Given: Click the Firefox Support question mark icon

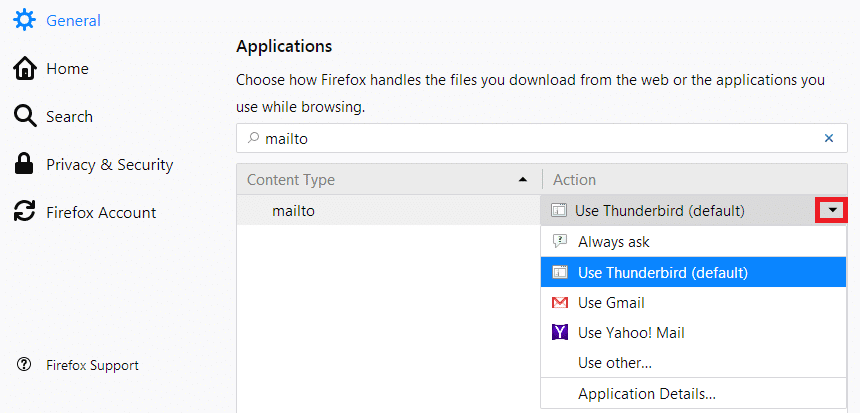Looking at the screenshot, I should 24,365.
